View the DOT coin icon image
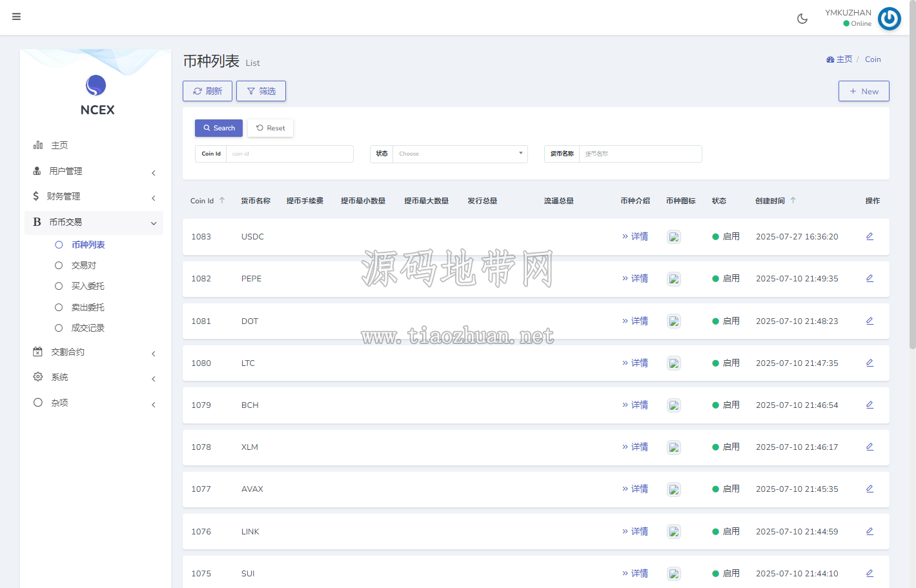Image resolution: width=916 pixels, height=588 pixels. (x=674, y=321)
